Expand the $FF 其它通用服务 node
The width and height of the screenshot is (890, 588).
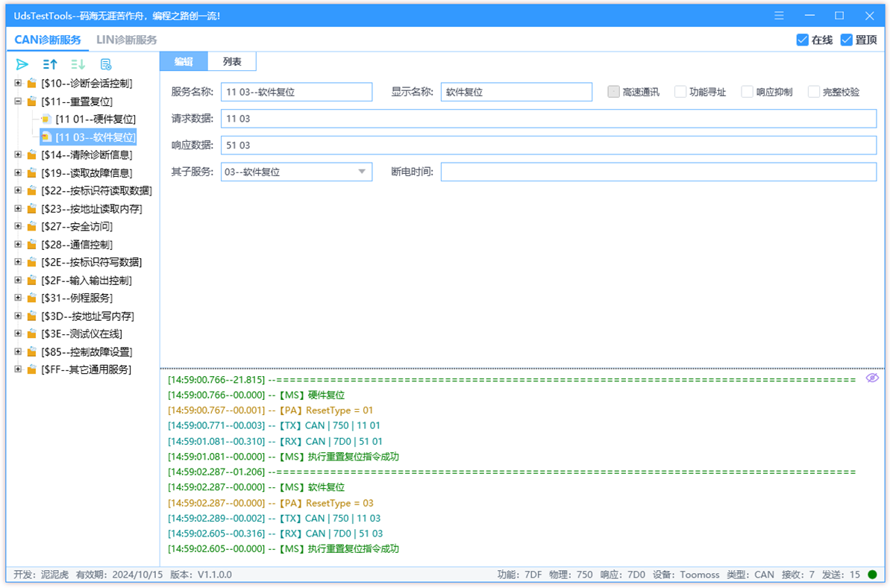(x=18, y=369)
